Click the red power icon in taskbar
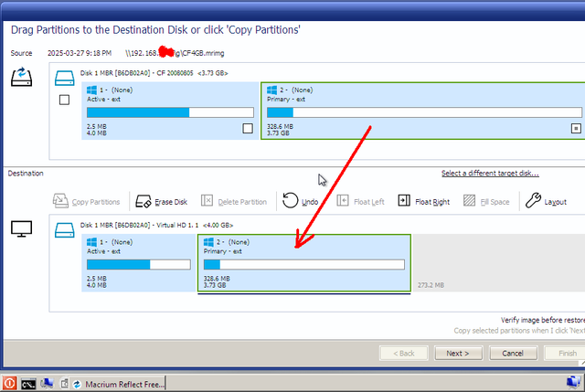 [10, 384]
